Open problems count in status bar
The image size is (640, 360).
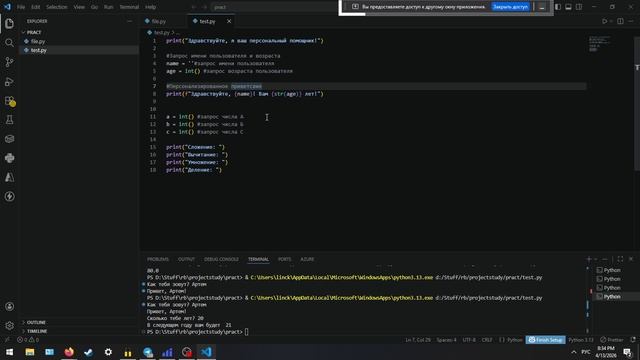pyautogui.click(x=28, y=340)
